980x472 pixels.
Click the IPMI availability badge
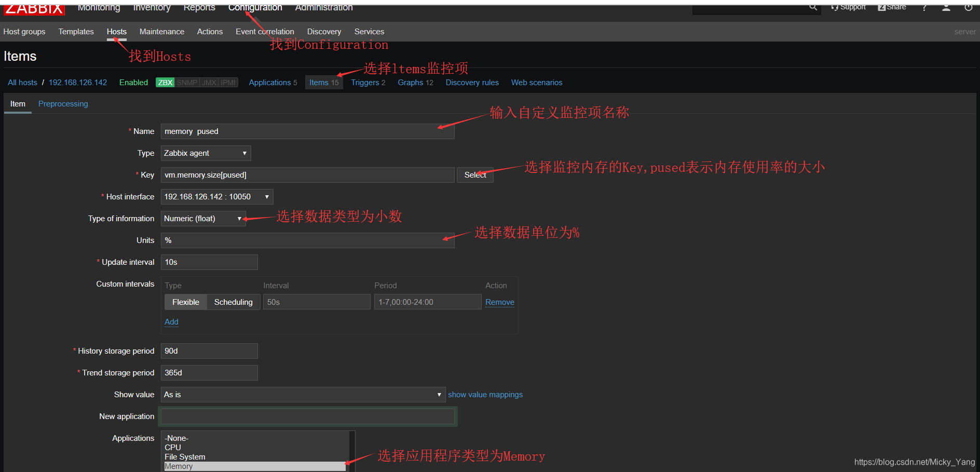click(228, 83)
